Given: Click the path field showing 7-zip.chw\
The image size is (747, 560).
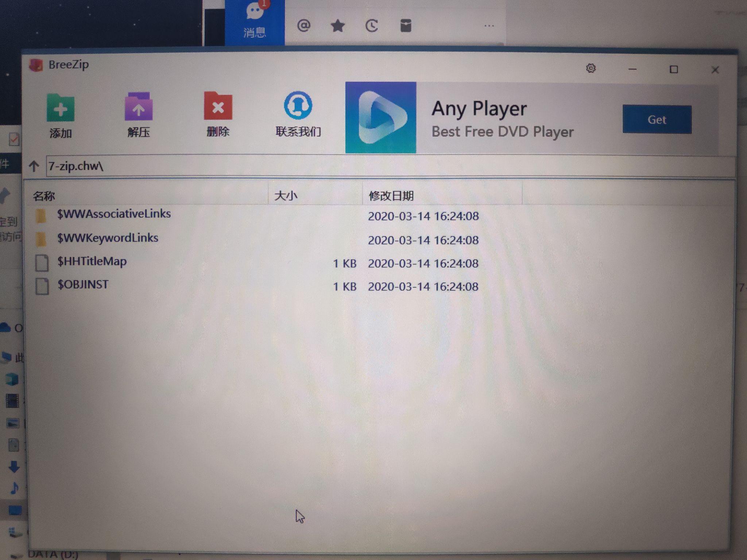Looking at the screenshot, I should (x=390, y=166).
